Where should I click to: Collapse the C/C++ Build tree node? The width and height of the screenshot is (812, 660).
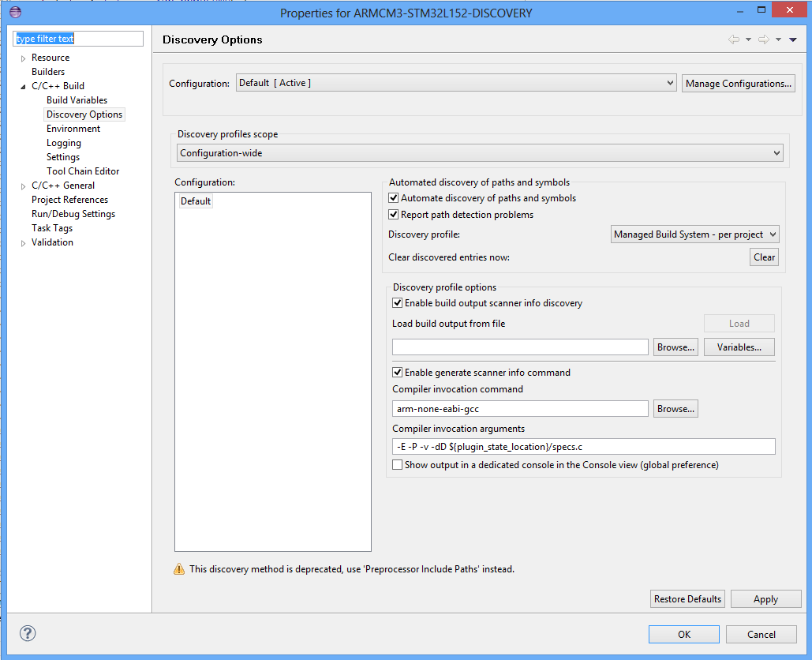coord(23,87)
